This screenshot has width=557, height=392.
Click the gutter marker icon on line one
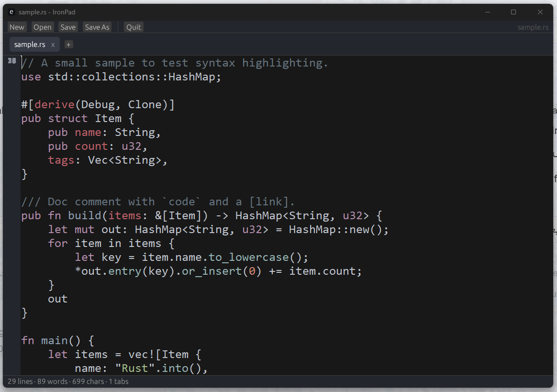(x=12, y=61)
